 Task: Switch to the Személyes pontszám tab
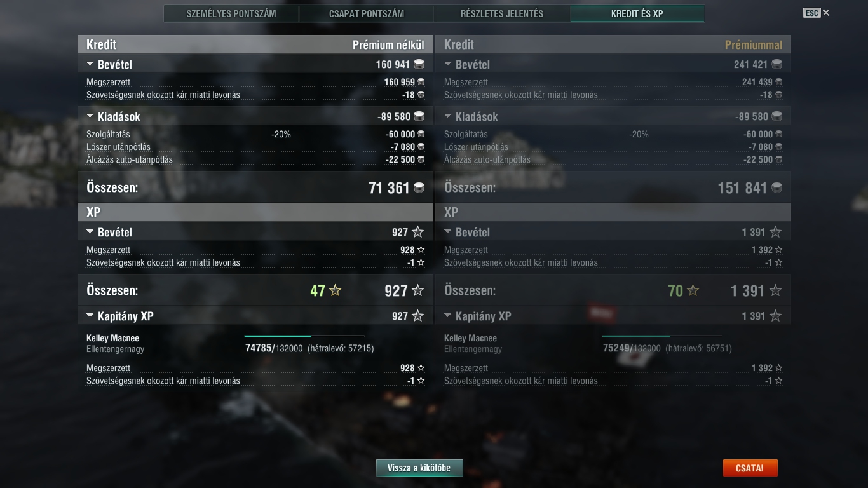point(231,13)
